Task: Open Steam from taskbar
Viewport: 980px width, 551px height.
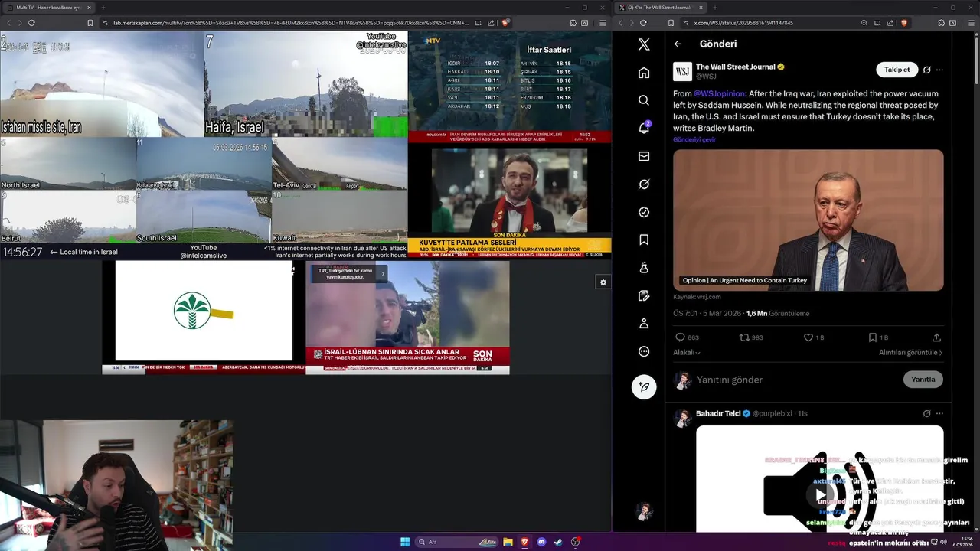Action: coord(558,542)
